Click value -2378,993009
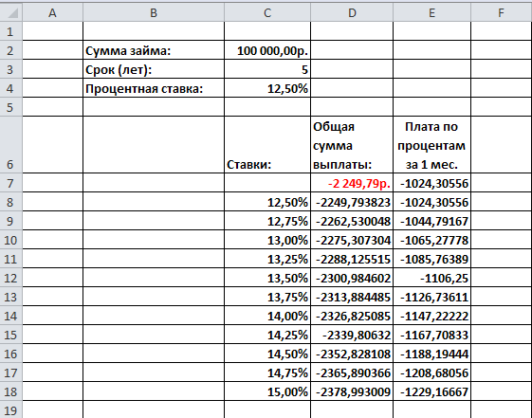 [352, 391]
